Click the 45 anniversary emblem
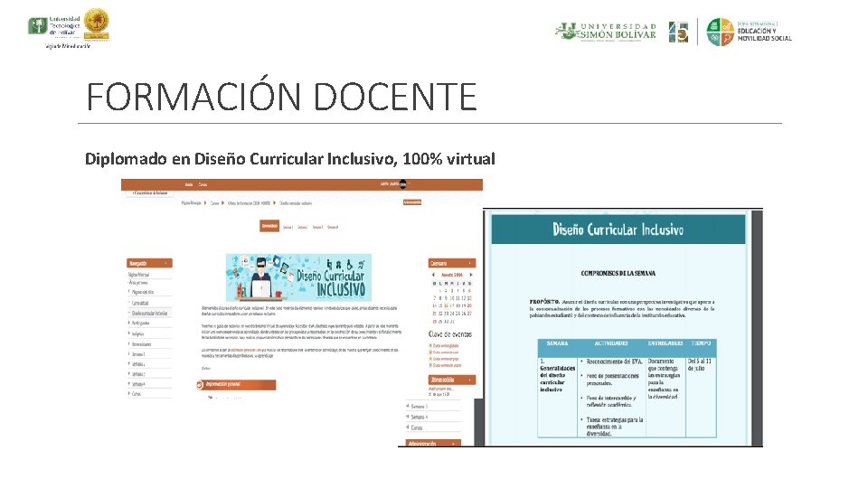The image size is (868, 488). [678, 33]
